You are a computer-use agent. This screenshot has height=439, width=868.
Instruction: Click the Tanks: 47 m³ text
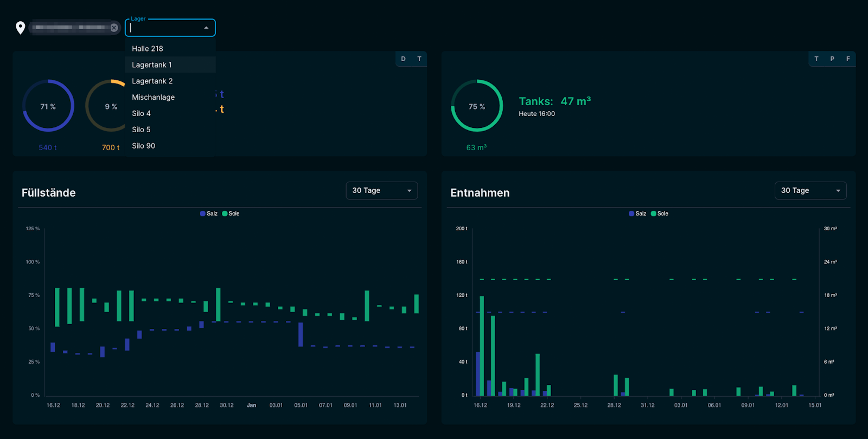555,101
